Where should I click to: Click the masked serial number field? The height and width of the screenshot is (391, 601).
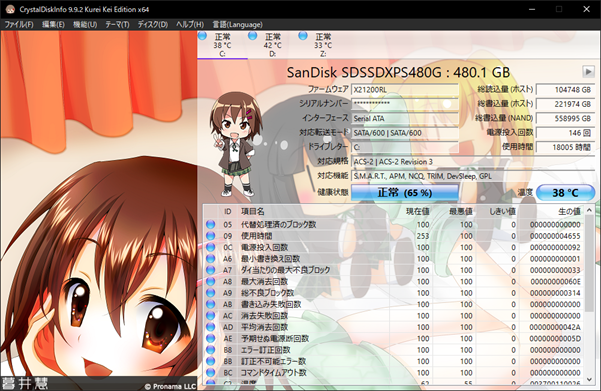coord(405,104)
